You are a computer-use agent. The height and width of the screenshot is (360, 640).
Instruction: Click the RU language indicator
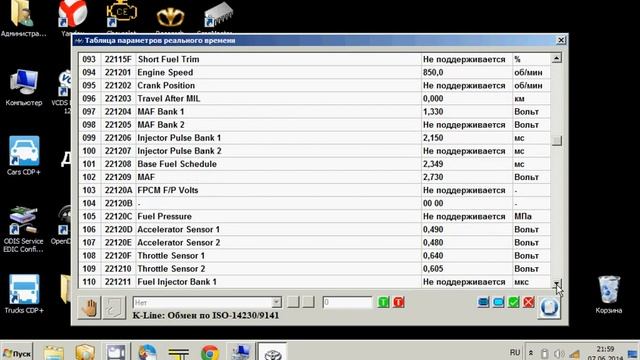point(515,352)
